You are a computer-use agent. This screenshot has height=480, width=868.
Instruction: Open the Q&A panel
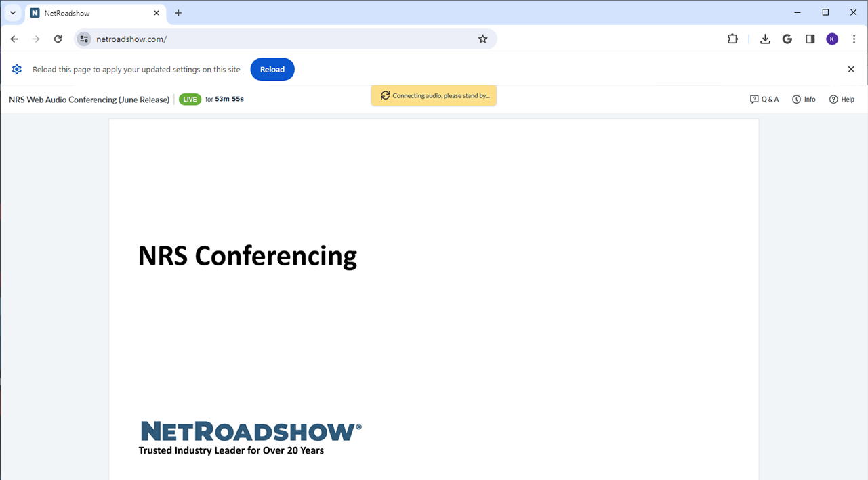[x=764, y=99]
